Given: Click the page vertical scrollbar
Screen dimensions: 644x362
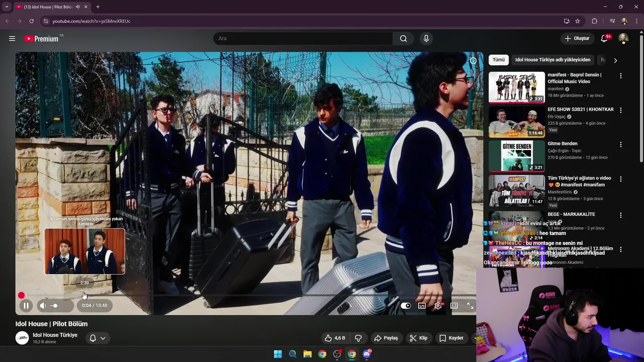Looking at the screenshot, I should [x=641, y=98].
